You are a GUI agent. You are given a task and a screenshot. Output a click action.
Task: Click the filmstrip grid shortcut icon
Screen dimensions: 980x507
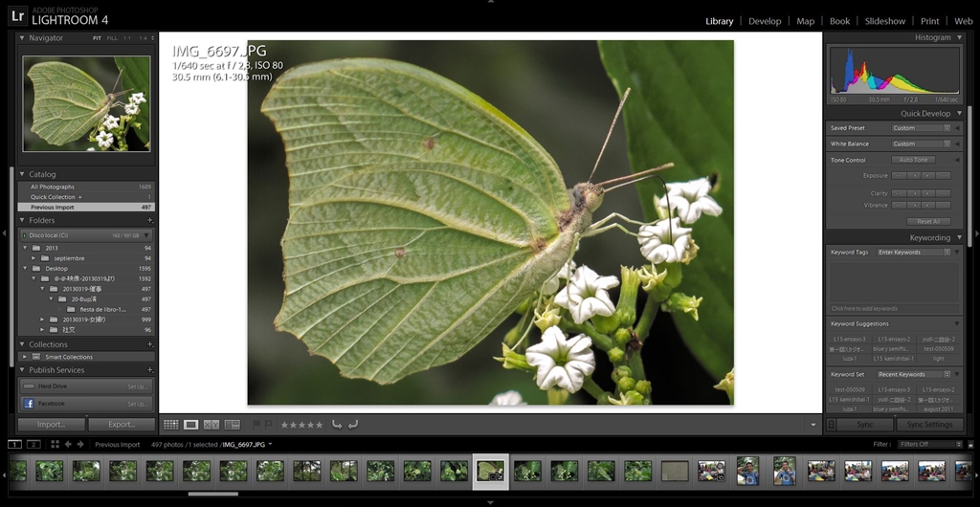point(55,444)
